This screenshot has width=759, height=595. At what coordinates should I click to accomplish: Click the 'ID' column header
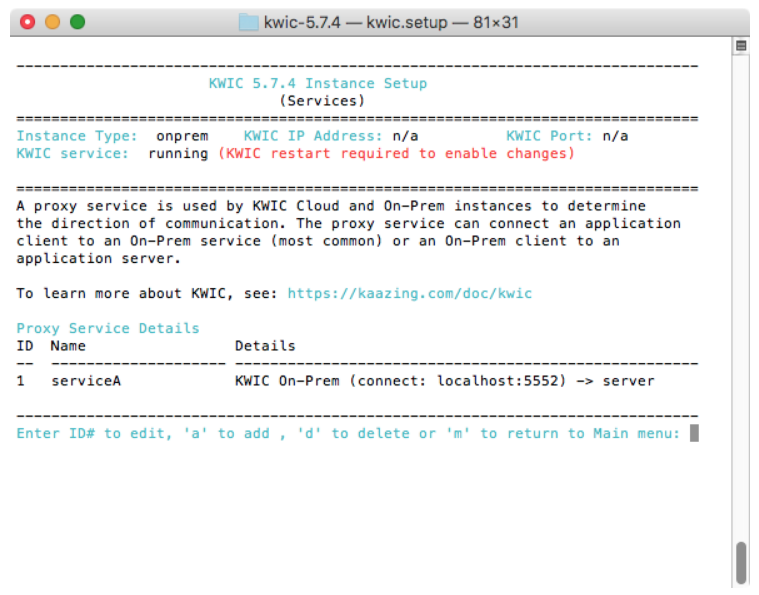(x=25, y=346)
